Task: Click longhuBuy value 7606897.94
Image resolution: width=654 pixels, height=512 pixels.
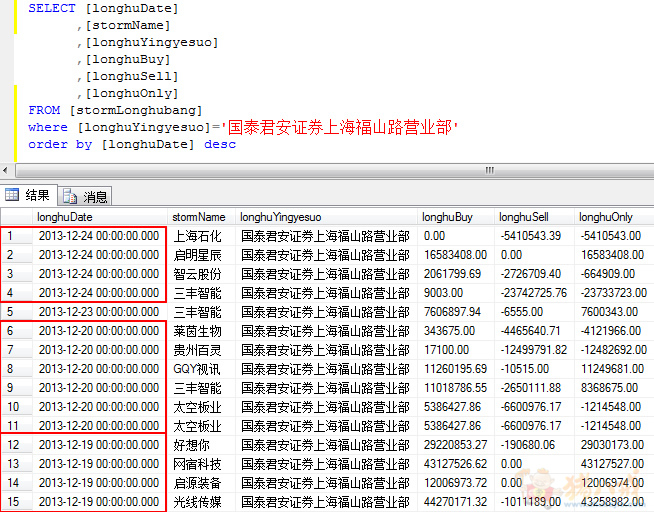Action: tap(453, 312)
